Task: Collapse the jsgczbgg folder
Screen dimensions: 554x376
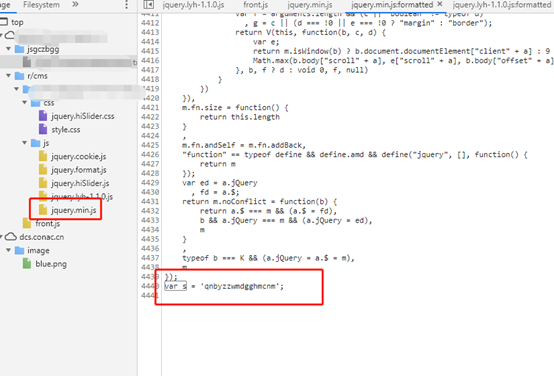Action: [x=8, y=49]
